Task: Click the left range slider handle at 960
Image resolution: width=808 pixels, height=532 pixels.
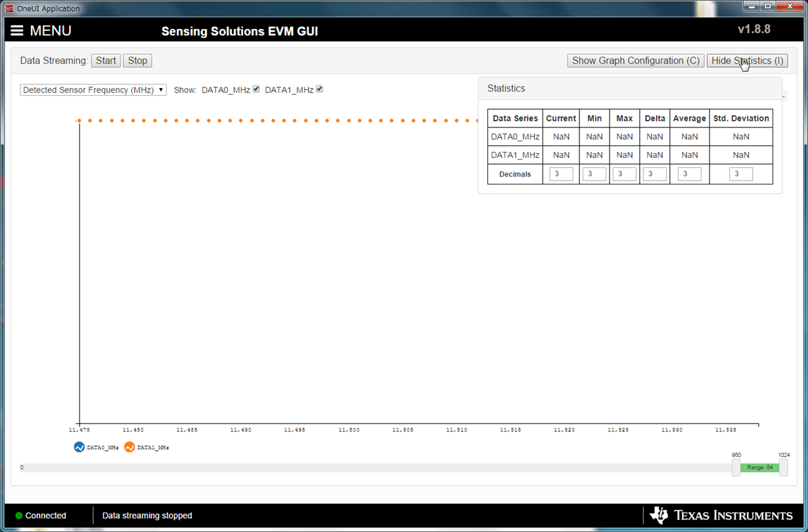Action: coord(736,468)
